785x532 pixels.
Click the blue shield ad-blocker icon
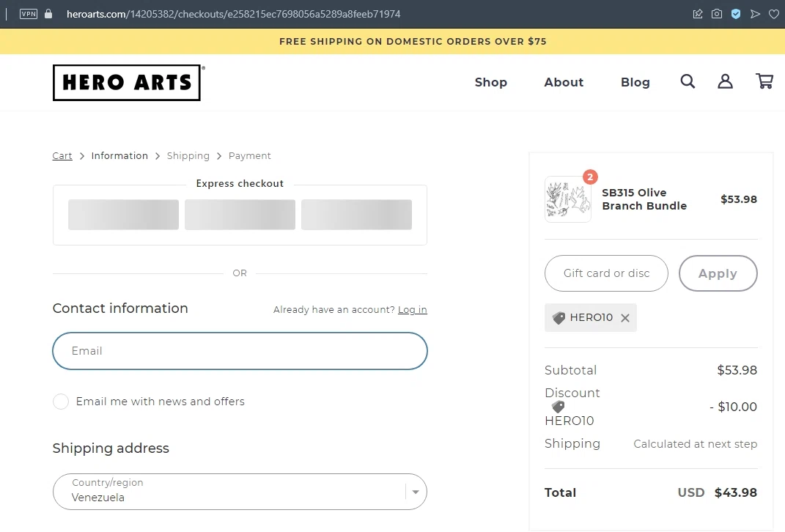tap(736, 14)
